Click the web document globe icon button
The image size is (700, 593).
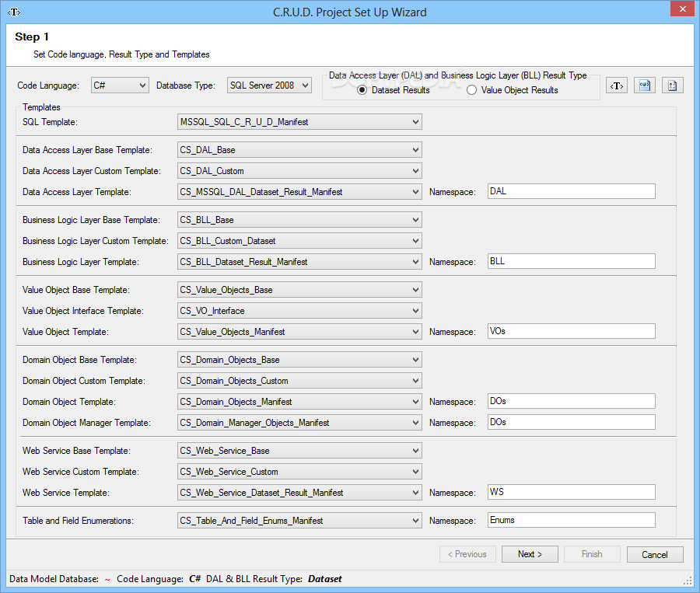[645, 85]
